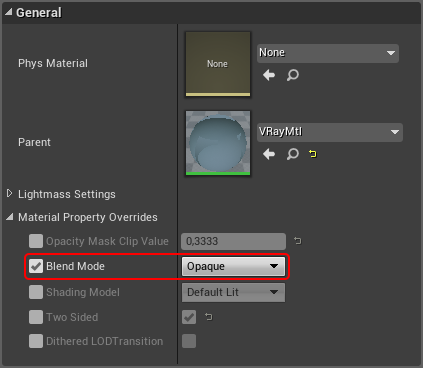Click the Phys Material None thumbnail

coord(218,64)
